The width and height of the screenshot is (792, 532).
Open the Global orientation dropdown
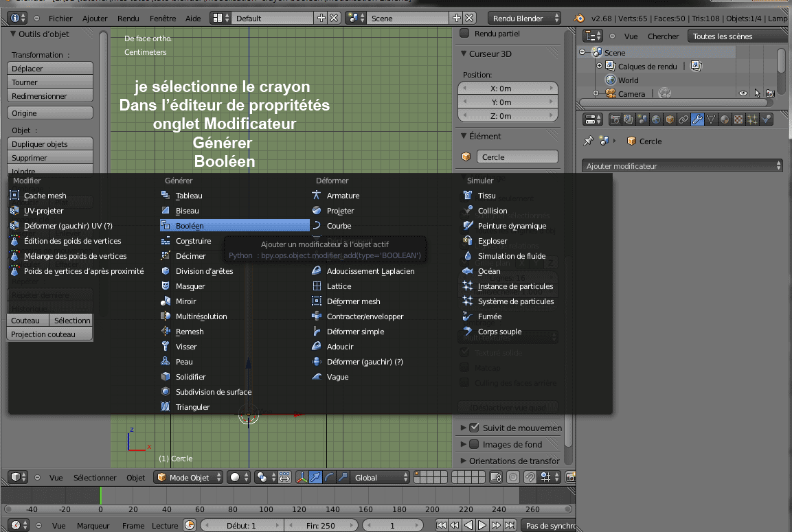381,478
